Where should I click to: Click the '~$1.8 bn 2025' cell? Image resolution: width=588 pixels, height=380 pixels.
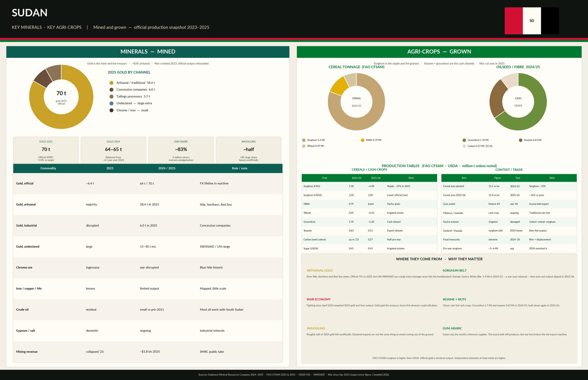[x=150, y=352]
